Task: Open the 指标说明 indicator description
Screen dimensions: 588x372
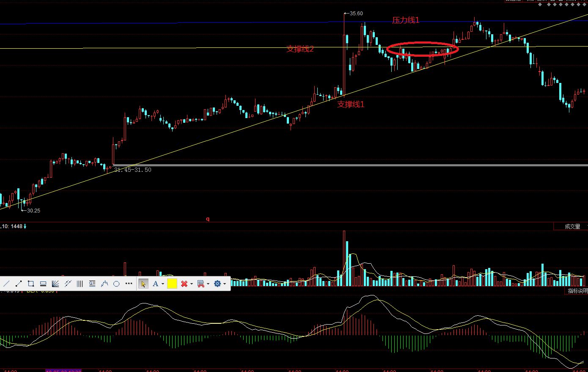Action: coord(577,291)
